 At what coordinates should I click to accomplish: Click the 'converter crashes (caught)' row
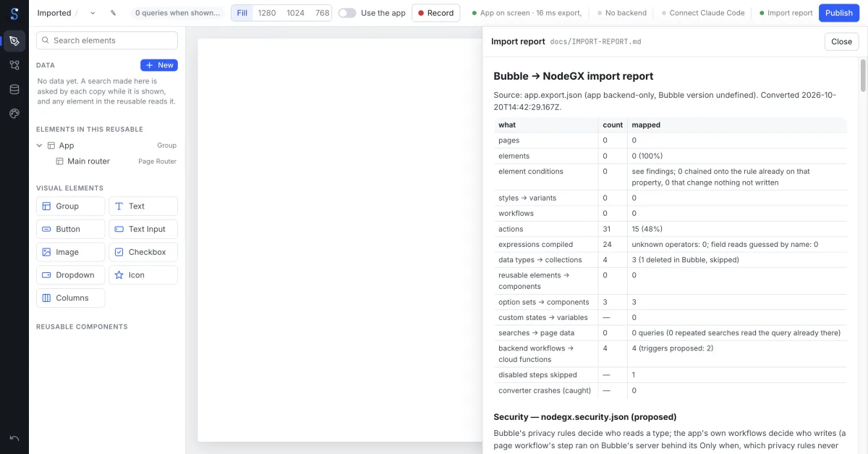(671, 390)
